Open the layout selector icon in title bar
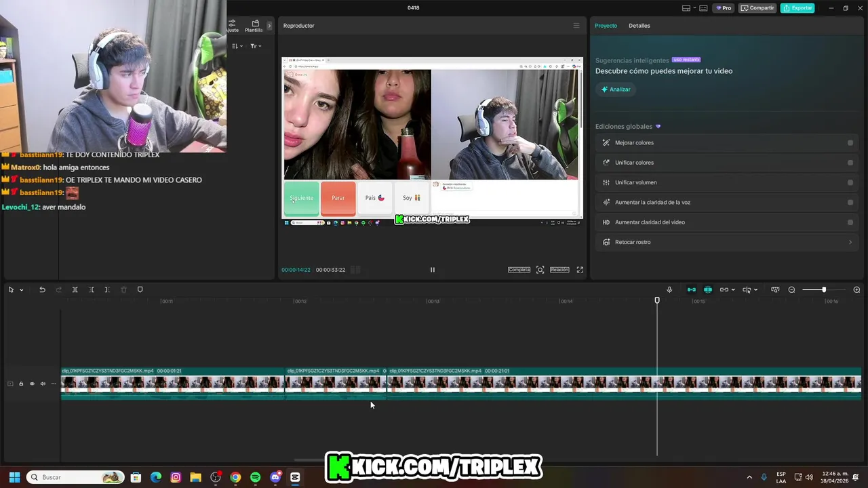This screenshot has height=488, width=868. click(686, 8)
